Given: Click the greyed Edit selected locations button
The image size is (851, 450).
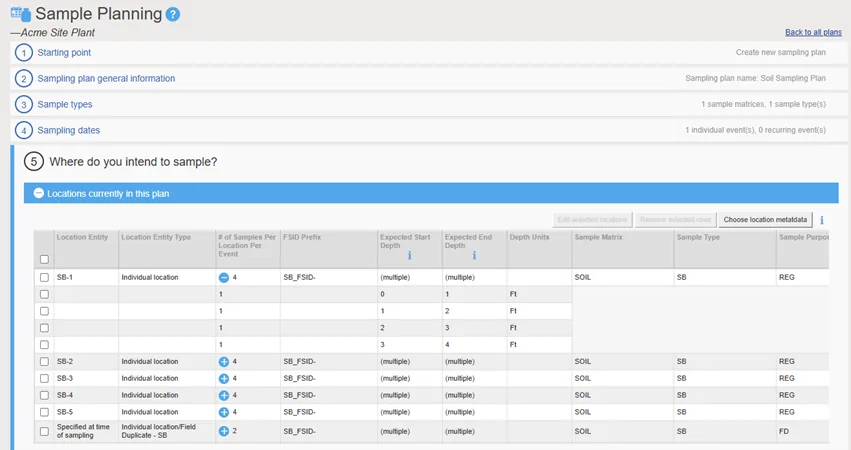Looking at the screenshot, I should click(x=592, y=220).
